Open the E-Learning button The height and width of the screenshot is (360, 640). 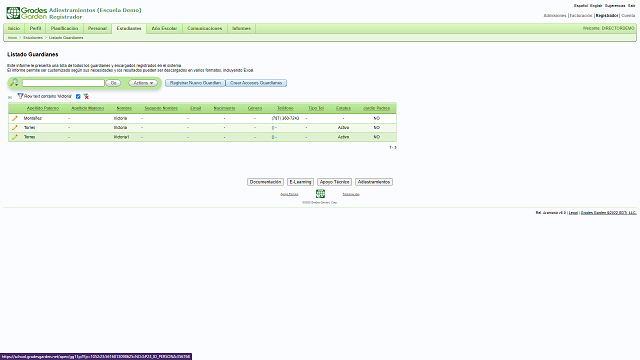[300, 182]
